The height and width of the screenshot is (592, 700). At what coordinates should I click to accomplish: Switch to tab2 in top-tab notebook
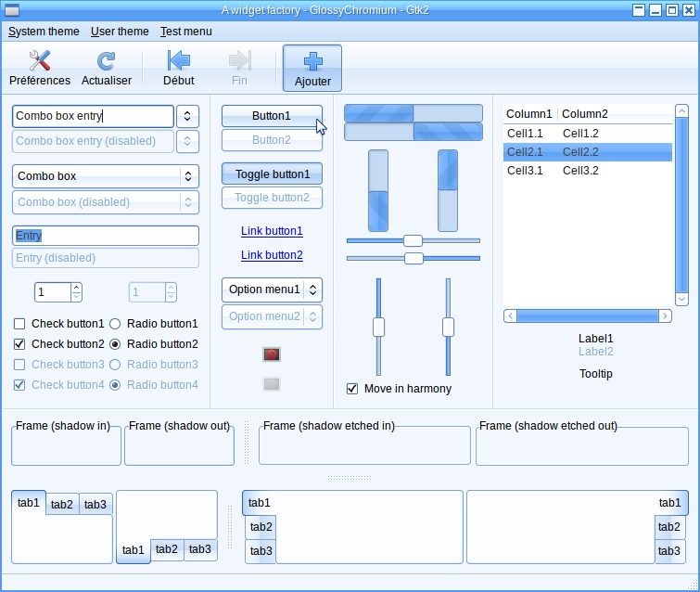(62, 505)
